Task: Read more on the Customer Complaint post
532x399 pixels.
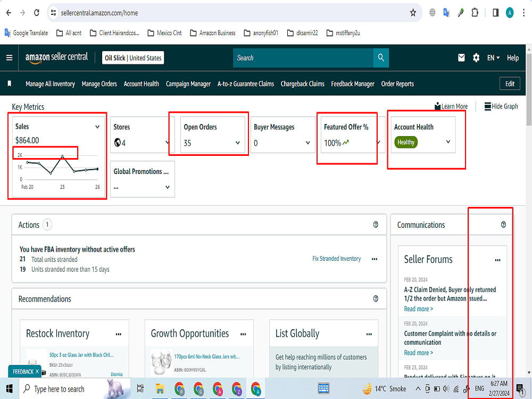Action: point(418,353)
